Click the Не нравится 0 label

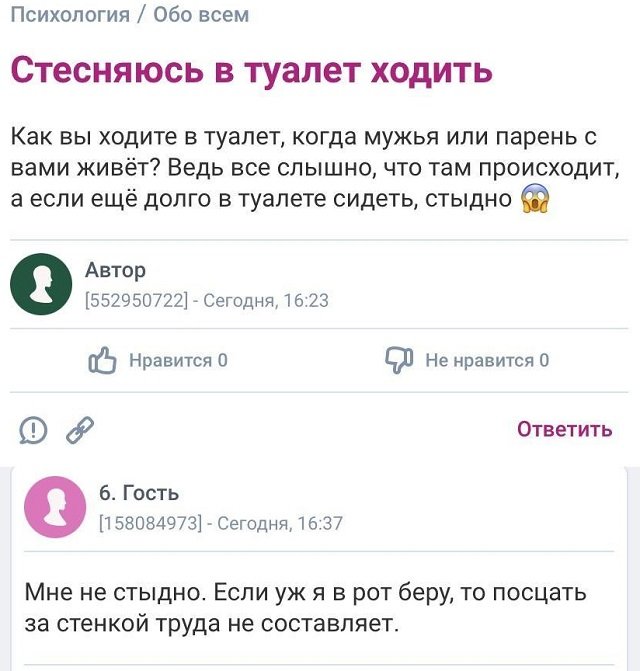[x=487, y=360]
